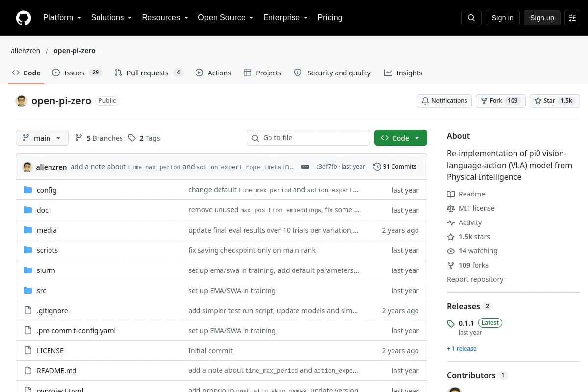Click the pulse icon beside Activity
The image size is (588, 392).
click(x=451, y=222)
